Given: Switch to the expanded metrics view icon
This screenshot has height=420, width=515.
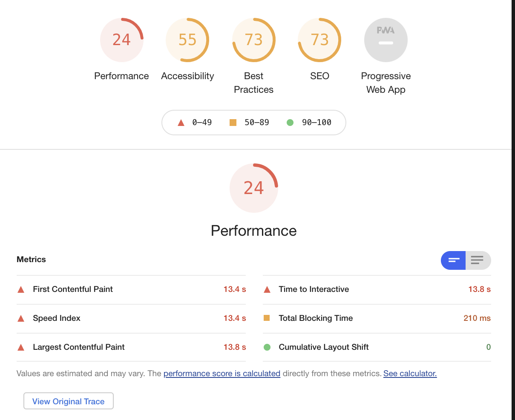Looking at the screenshot, I should 478,260.
